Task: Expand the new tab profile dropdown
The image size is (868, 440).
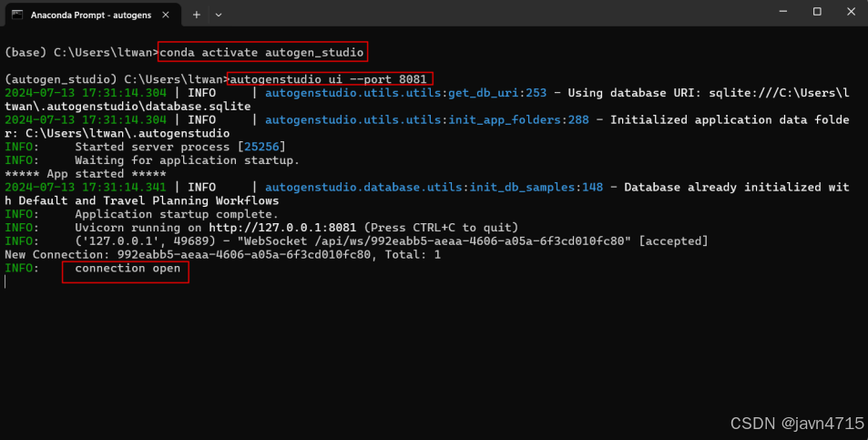Action: [x=219, y=15]
